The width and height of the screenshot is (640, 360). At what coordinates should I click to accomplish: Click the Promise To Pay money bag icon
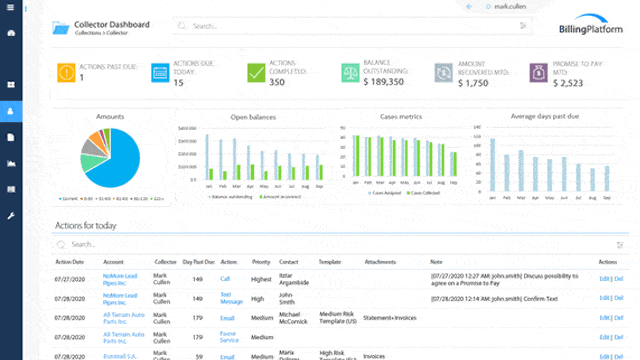538,73
